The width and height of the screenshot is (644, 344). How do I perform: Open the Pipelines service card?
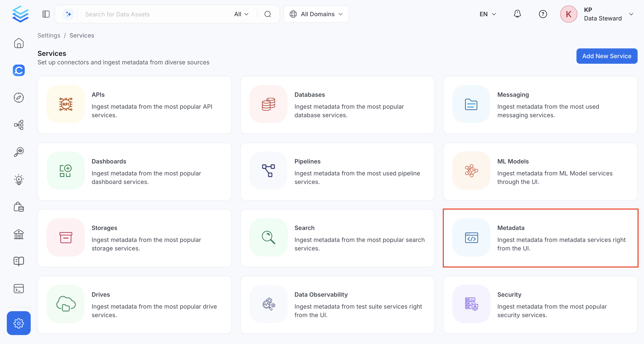pyautogui.click(x=337, y=172)
